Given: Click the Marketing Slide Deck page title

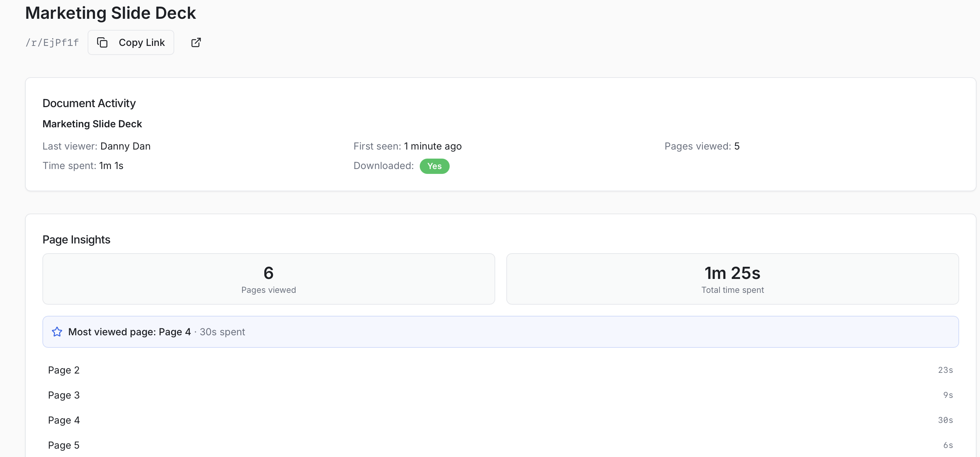Looking at the screenshot, I should 110,13.
